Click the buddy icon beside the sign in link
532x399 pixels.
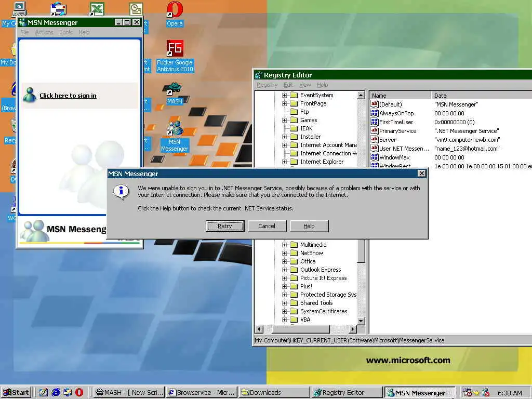click(x=30, y=95)
